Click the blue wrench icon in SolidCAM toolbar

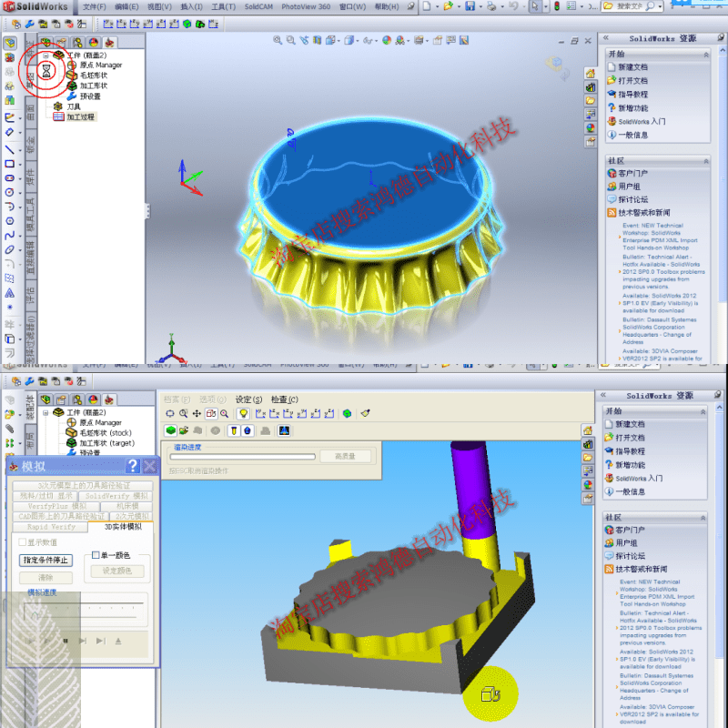coord(29,24)
